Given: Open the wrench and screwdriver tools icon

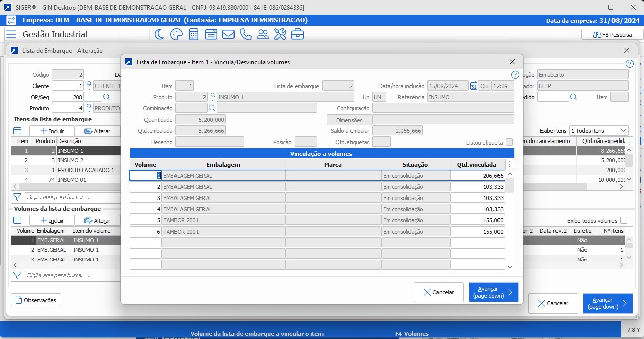Looking at the screenshot, I should (x=280, y=34).
